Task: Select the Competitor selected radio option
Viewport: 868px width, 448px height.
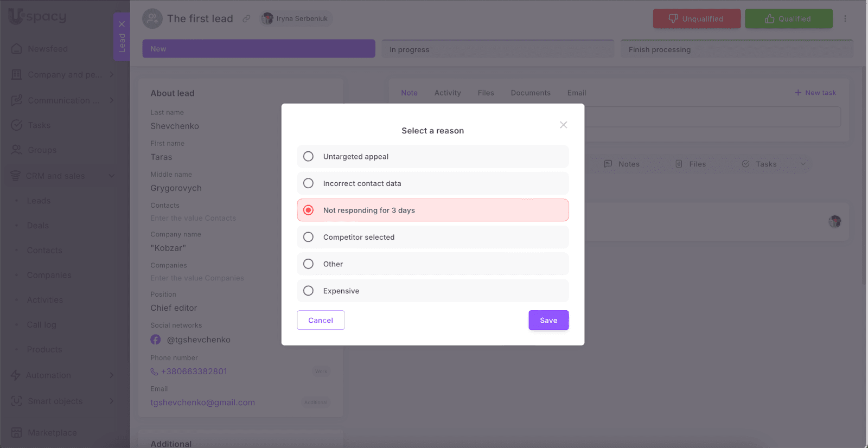Action: [x=308, y=237]
